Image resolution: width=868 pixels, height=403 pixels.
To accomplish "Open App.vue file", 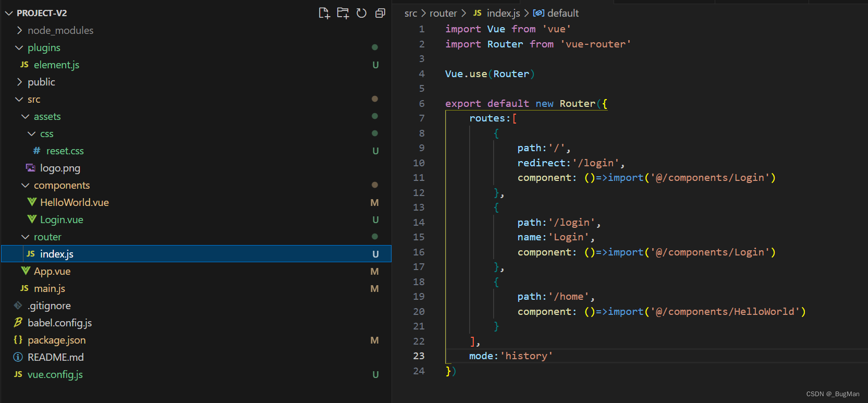I will coord(52,271).
